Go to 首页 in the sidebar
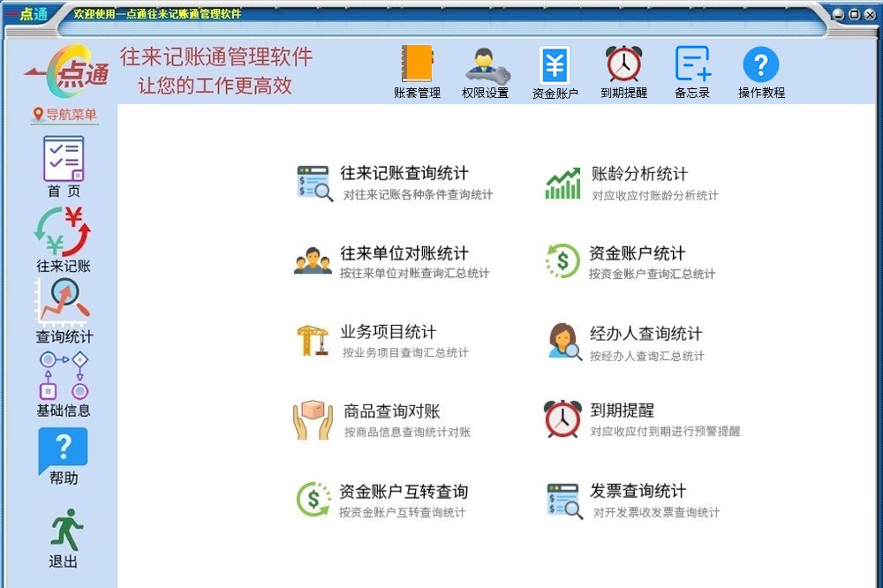 (64, 158)
